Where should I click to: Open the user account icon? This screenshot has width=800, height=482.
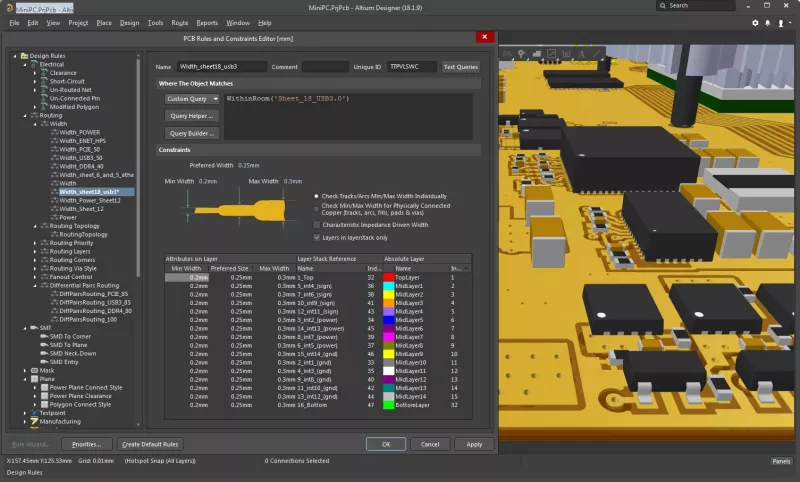click(781, 23)
